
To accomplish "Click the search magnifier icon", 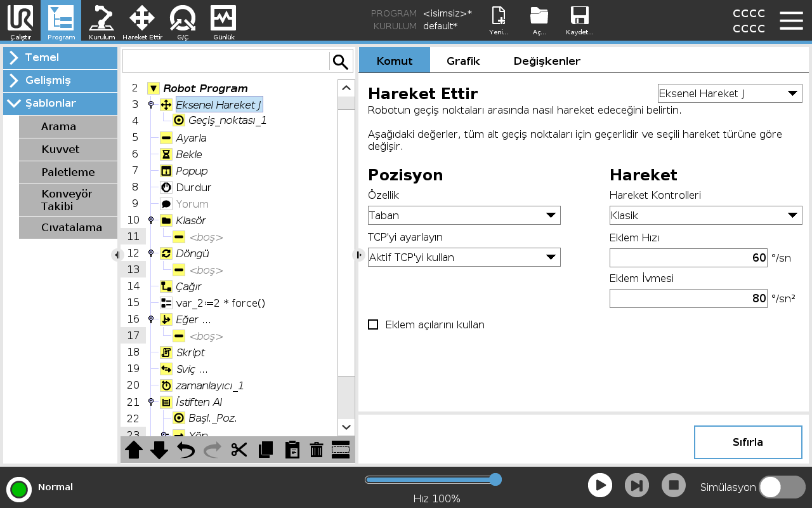I will (x=341, y=62).
